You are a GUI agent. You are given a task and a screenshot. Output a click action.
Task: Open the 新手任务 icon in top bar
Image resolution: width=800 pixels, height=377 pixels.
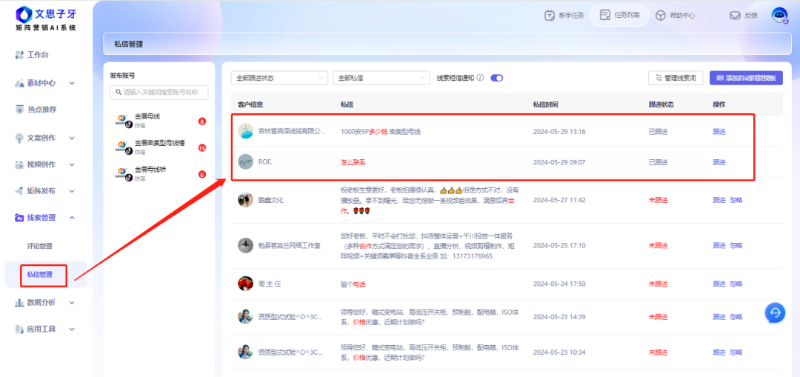click(549, 16)
